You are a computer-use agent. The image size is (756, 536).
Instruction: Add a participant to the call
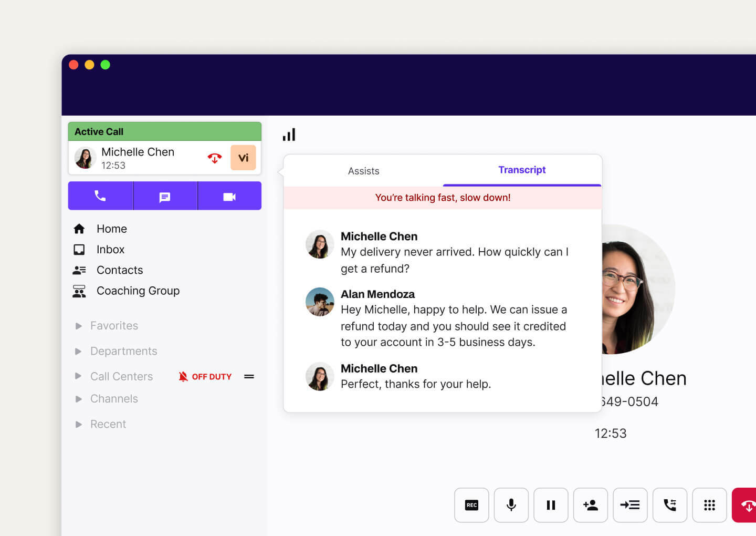(591, 505)
